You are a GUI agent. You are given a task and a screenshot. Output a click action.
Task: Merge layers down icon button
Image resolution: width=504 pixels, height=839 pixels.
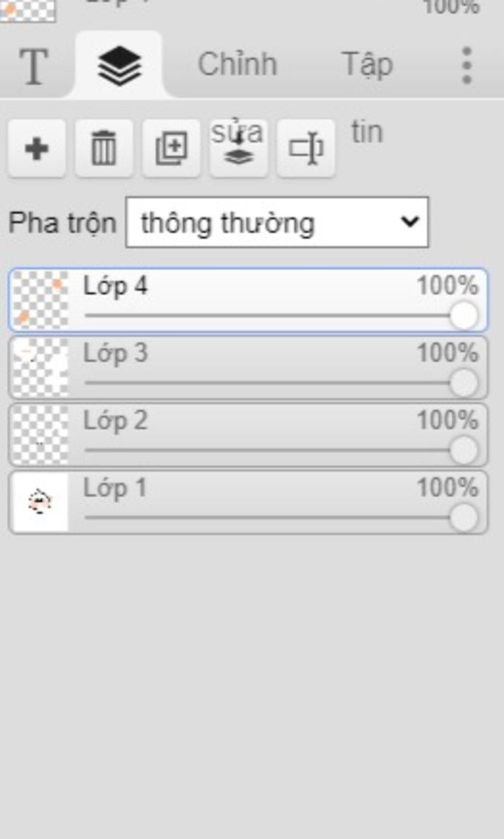coord(239,148)
